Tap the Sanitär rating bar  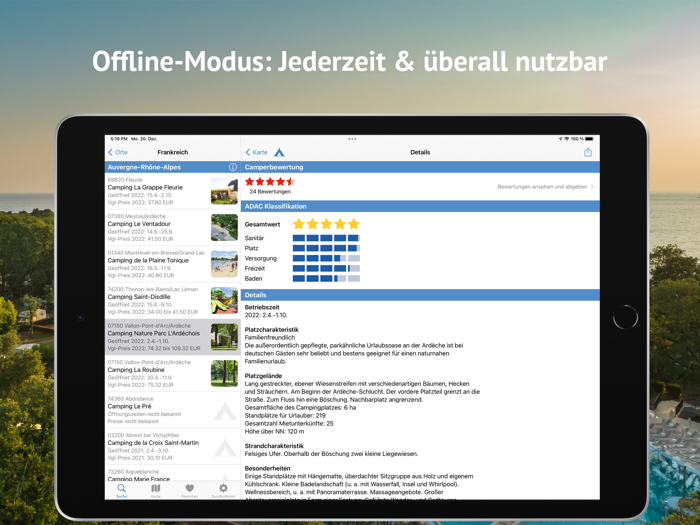coord(326,238)
